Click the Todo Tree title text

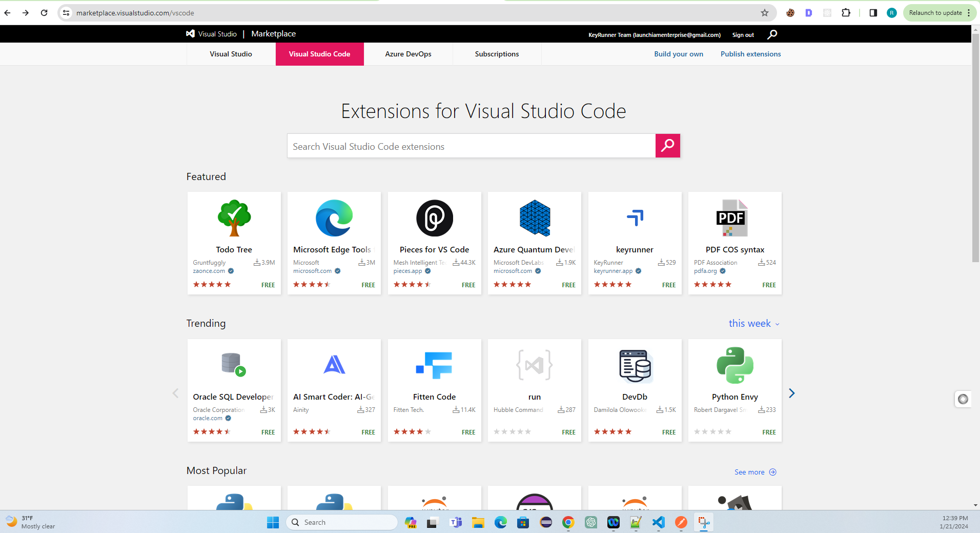coord(234,249)
